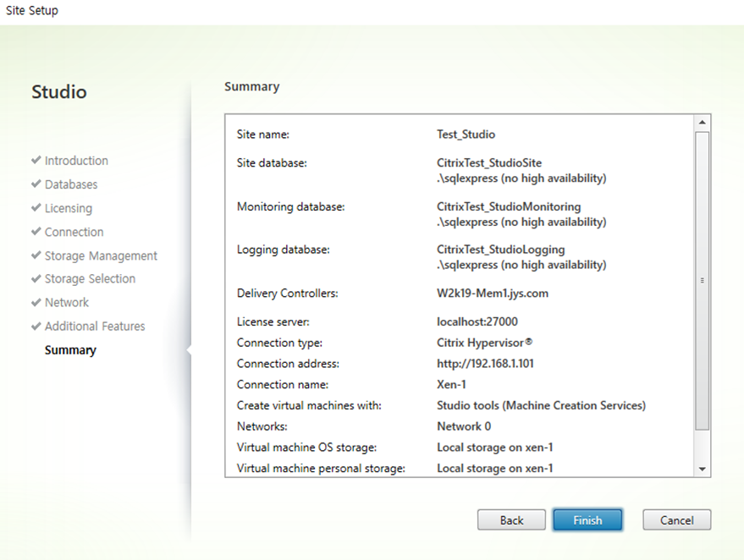The image size is (744, 560).
Task: Click checkmark icon beside Databases
Action: point(36,184)
